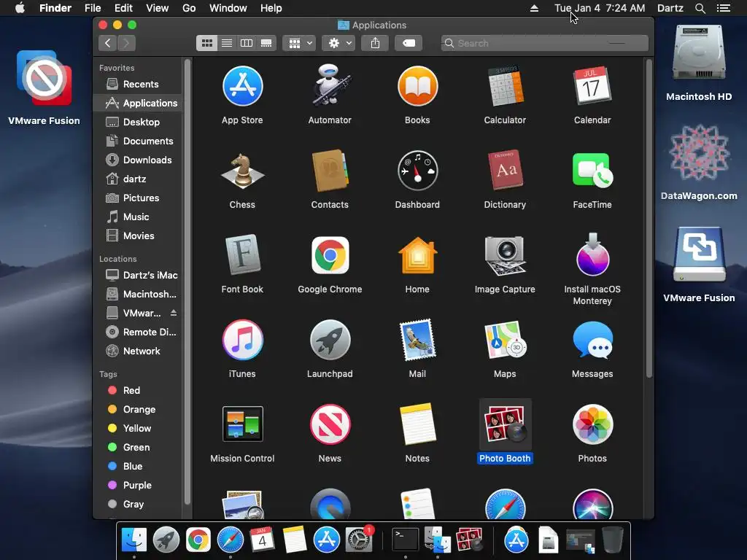
Task: Select the Mission Control app
Action: (x=242, y=424)
